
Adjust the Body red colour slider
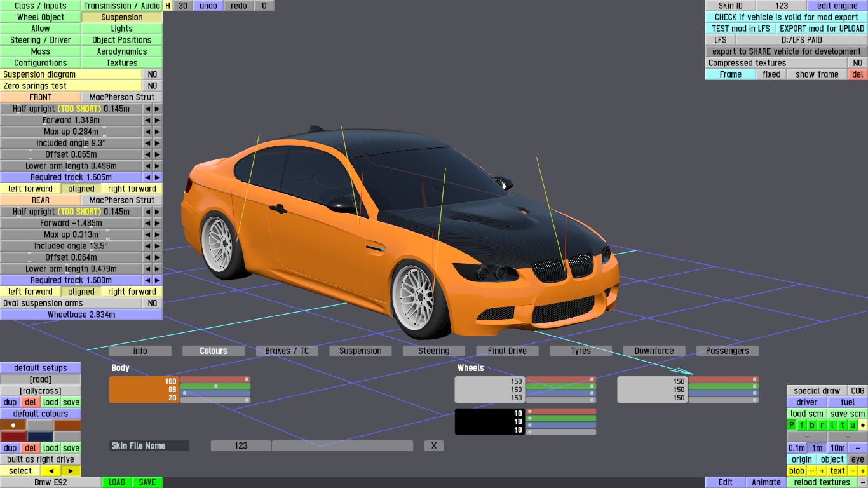tap(215, 379)
